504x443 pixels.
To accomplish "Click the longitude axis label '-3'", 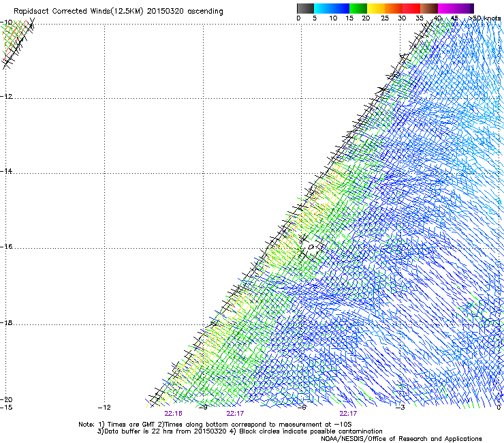I will [400, 408].
